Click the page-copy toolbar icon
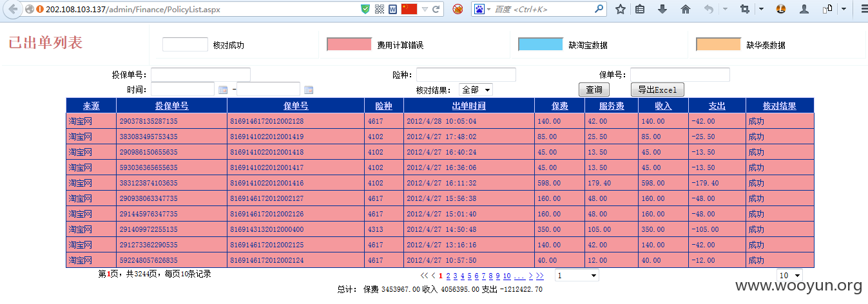 [x=828, y=9]
